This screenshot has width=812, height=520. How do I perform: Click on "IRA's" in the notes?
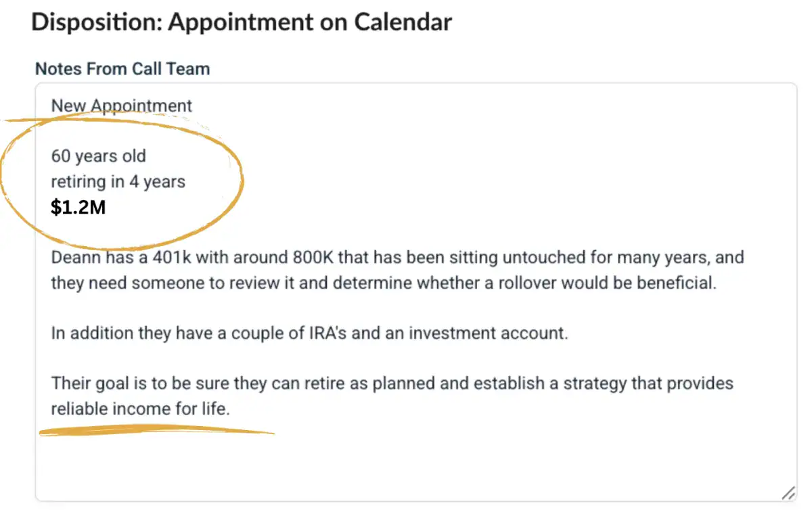click(x=399, y=333)
